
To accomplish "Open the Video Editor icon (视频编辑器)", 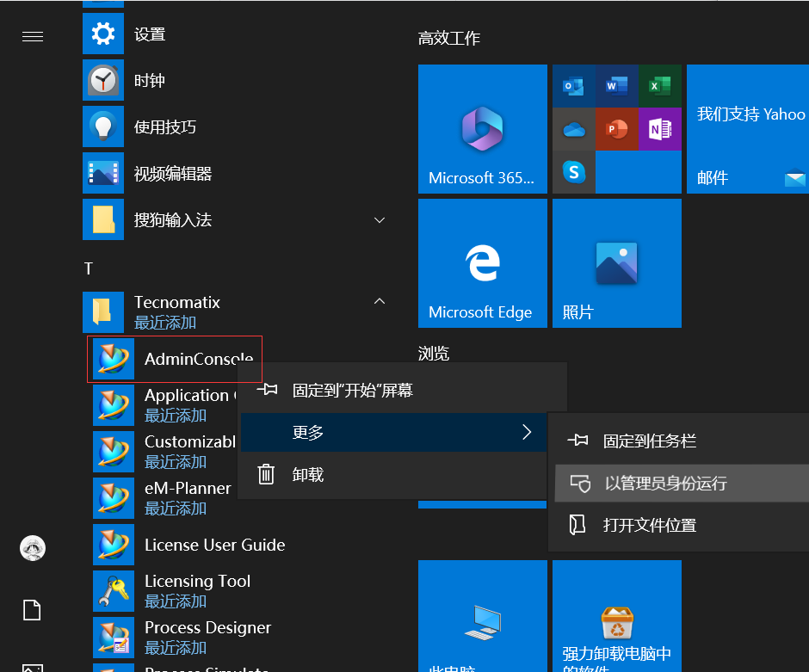I will pyautogui.click(x=103, y=173).
